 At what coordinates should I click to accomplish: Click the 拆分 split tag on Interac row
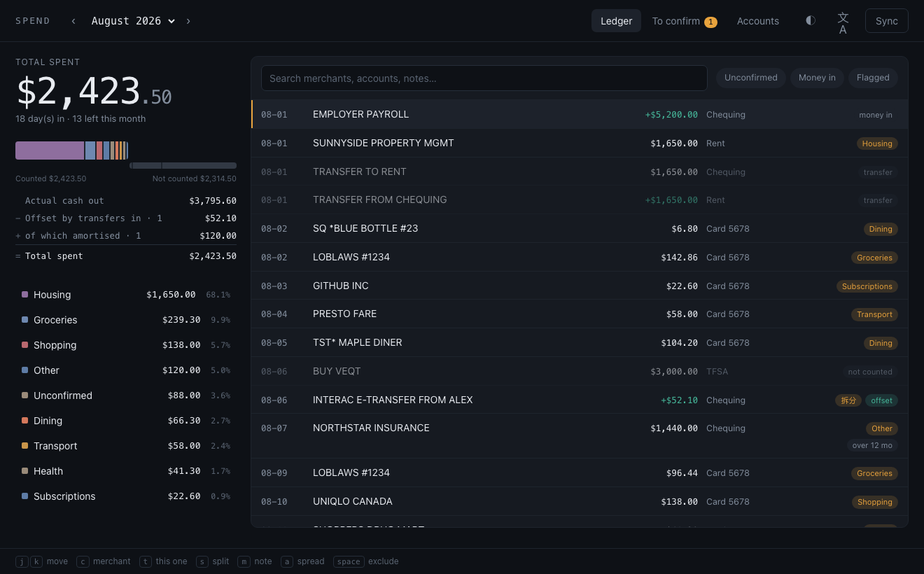tap(848, 400)
